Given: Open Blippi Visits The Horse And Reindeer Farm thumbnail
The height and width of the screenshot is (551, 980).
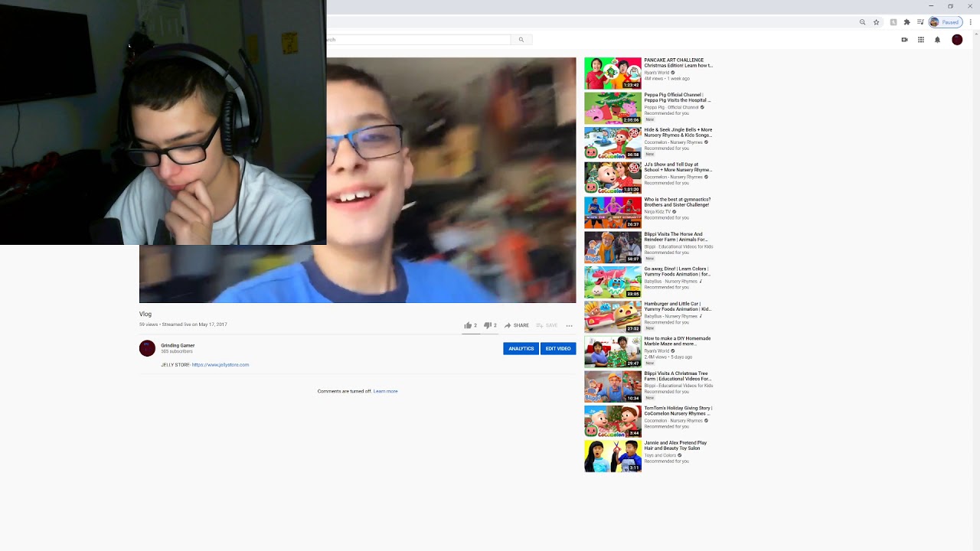Looking at the screenshot, I should point(612,247).
